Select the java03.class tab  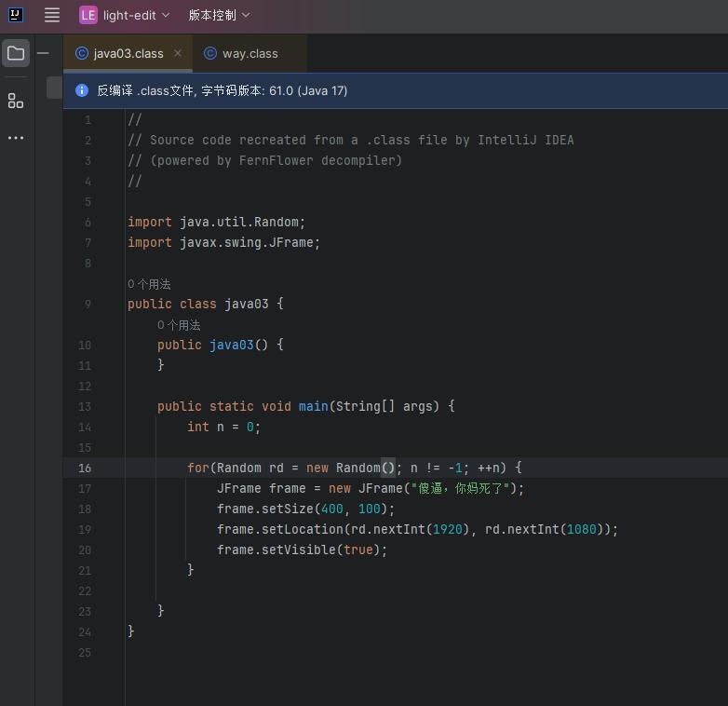click(x=128, y=54)
